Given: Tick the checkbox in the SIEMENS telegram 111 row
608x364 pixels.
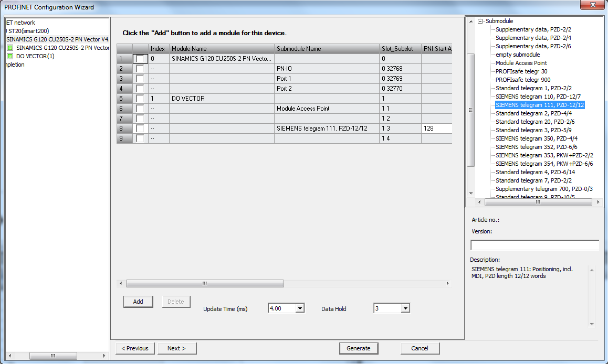Looking at the screenshot, I should [x=140, y=128].
